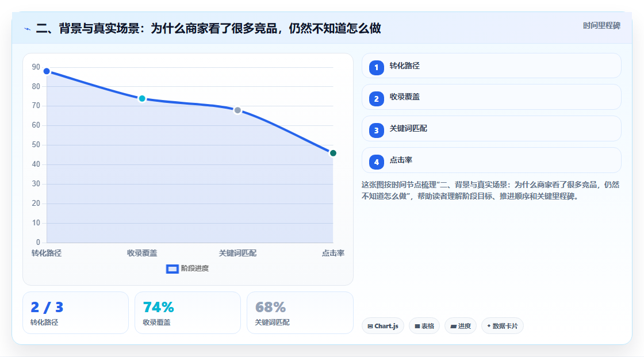Viewport: 644px width, 357px height.
Task: Click the 68% 关键词匹配 stat card
Action: point(300,313)
